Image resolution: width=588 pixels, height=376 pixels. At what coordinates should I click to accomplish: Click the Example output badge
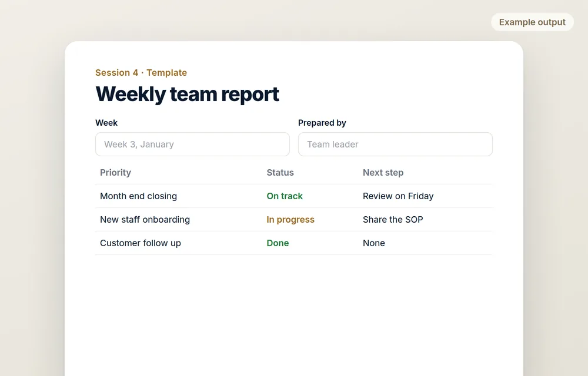click(x=532, y=22)
